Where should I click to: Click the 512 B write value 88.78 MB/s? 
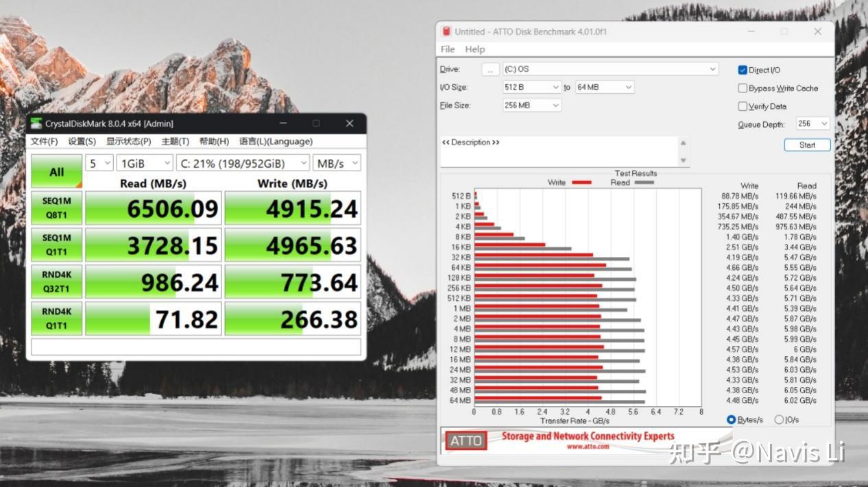pos(740,196)
